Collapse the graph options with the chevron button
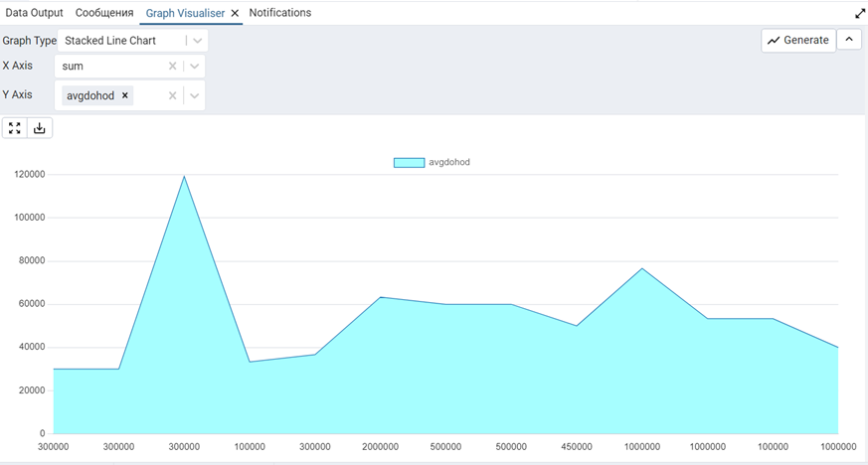The image size is (868, 465). (849, 40)
